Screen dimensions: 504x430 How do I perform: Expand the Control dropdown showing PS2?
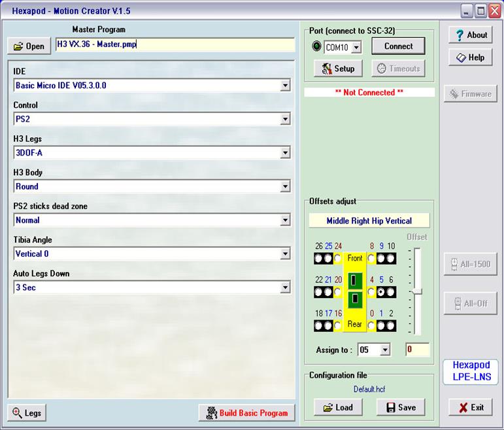click(x=285, y=119)
